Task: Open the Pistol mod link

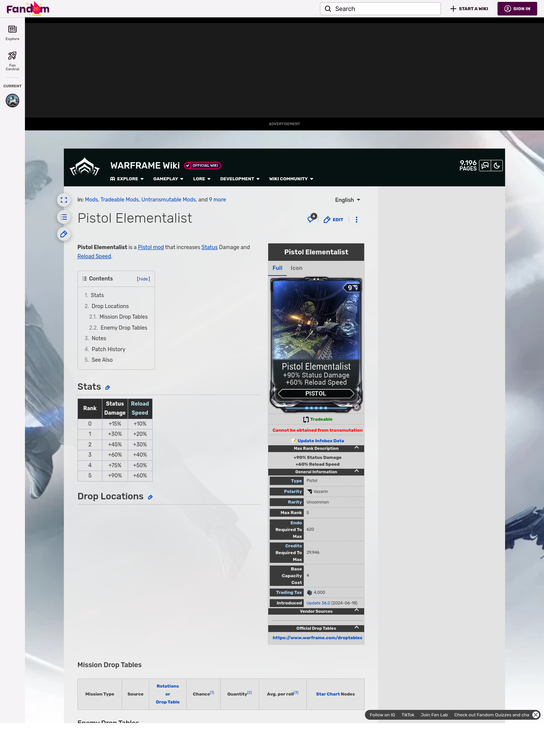Action: [x=151, y=247]
